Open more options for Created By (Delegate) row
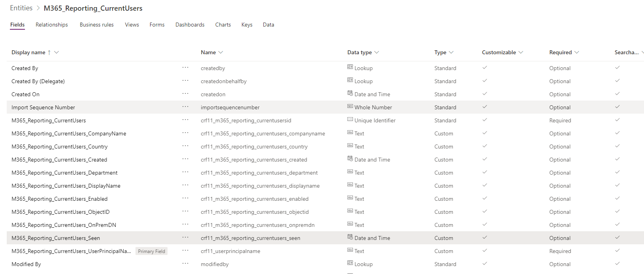 click(x=185, y=81)
